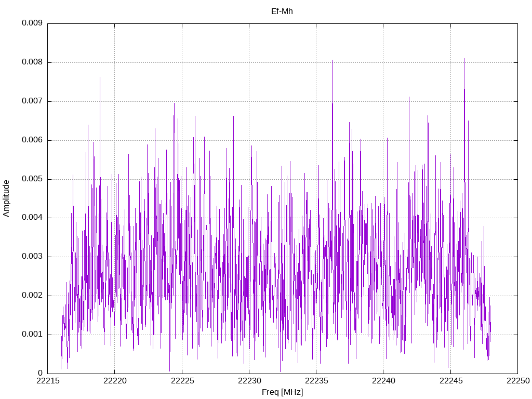Select the 0 y-axis tick label
Viewport: 532px width, 399px height.
41,373
